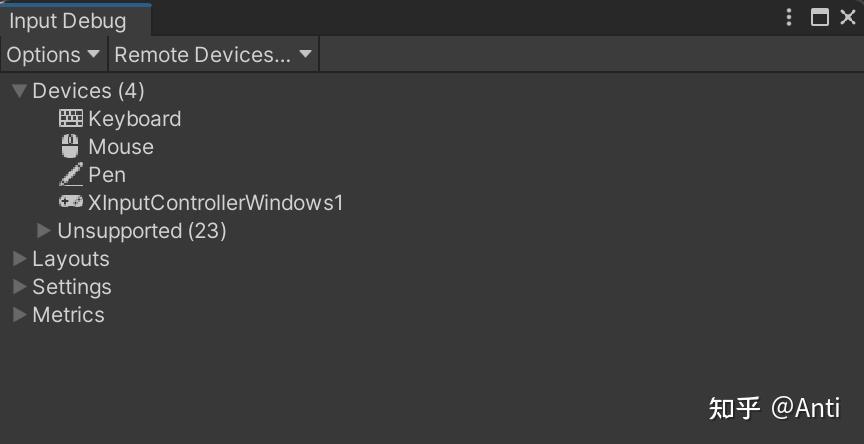Click the mouse device icon
864x444 pixels.
coord(71,147)
